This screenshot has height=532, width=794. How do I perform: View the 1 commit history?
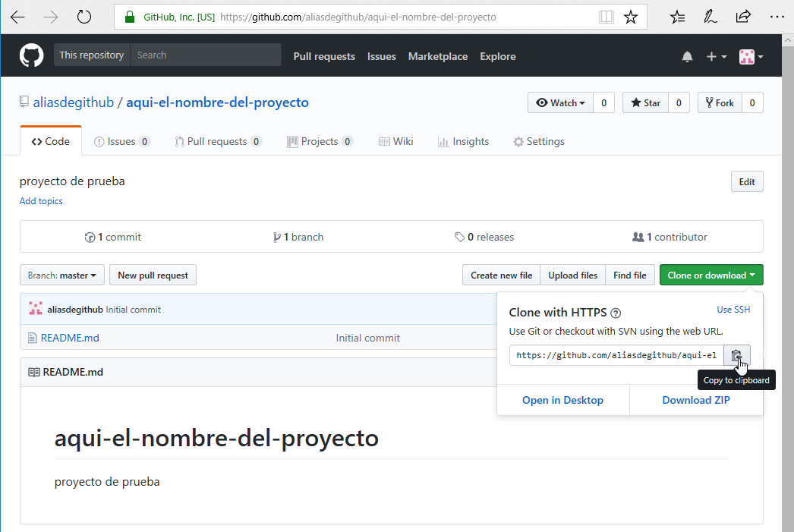(113, 238)
